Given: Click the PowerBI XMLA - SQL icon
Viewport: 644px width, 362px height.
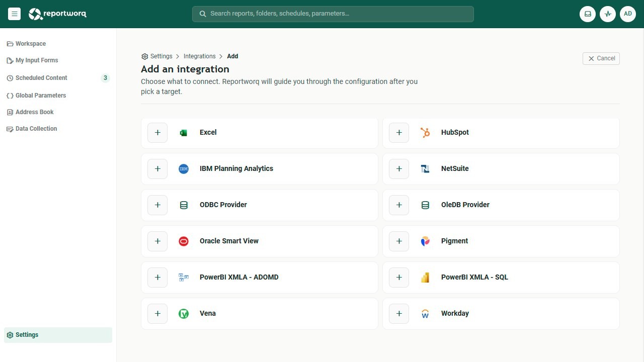Looking at the screenshot, I should pos(425,278).
